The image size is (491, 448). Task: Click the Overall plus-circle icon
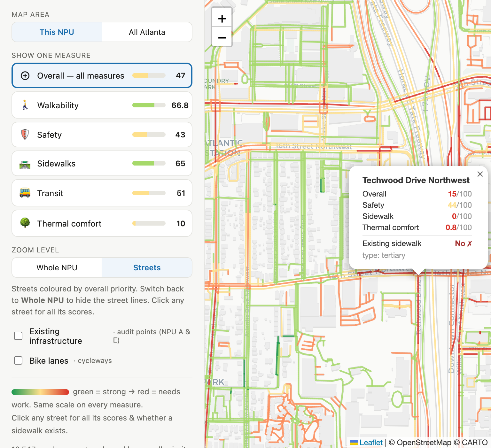point(25,76)
